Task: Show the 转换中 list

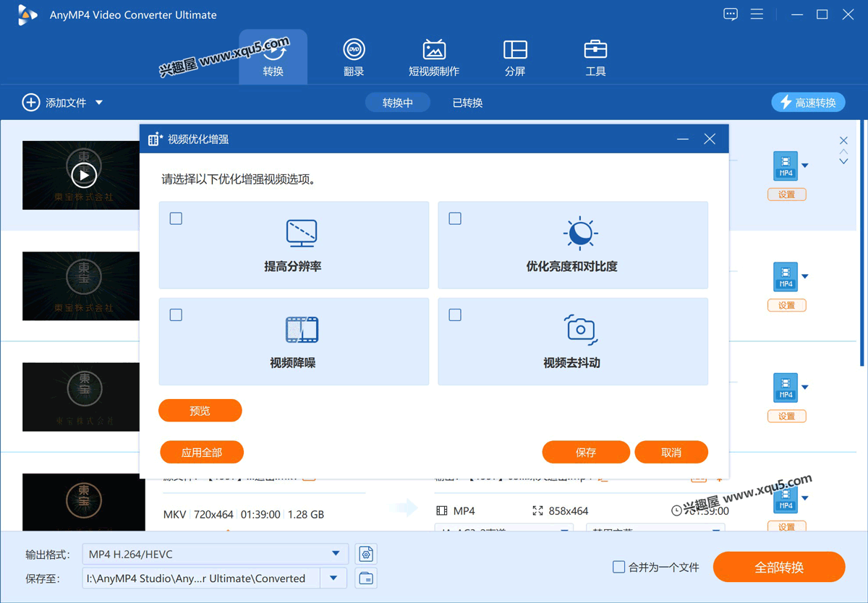Action: (x=398, y=103)
